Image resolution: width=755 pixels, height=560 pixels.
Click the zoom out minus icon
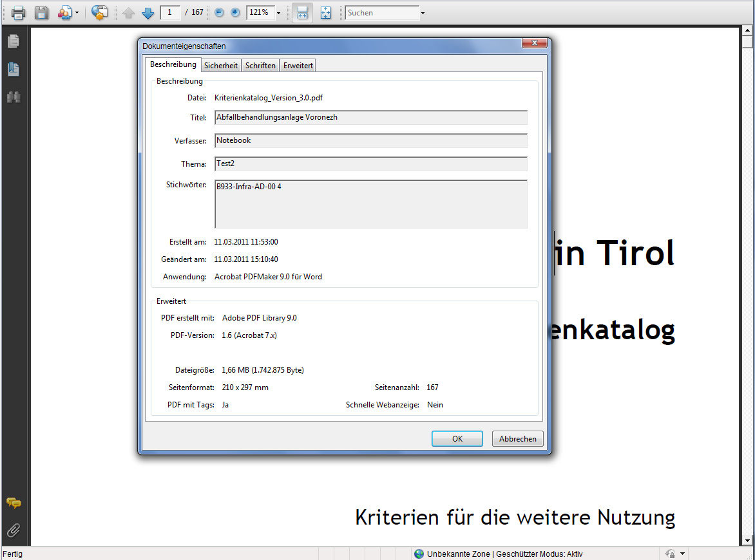click(219, 12)
